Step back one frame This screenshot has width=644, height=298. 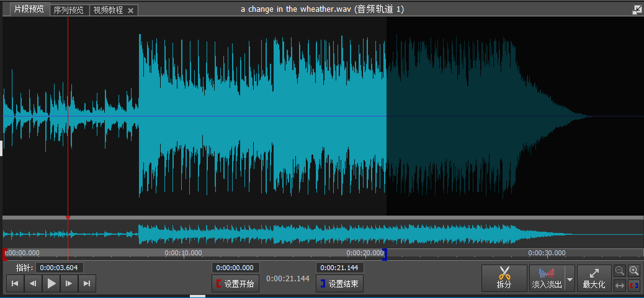(34, 283)
